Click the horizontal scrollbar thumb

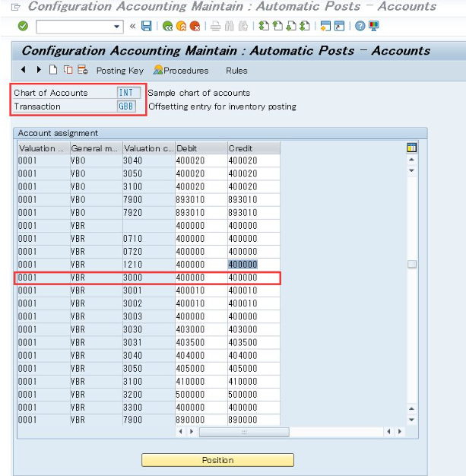tap(244, 432)
